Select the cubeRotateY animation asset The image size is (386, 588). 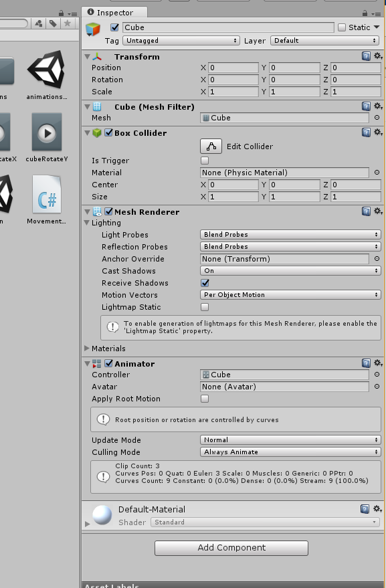coord(47,138)
